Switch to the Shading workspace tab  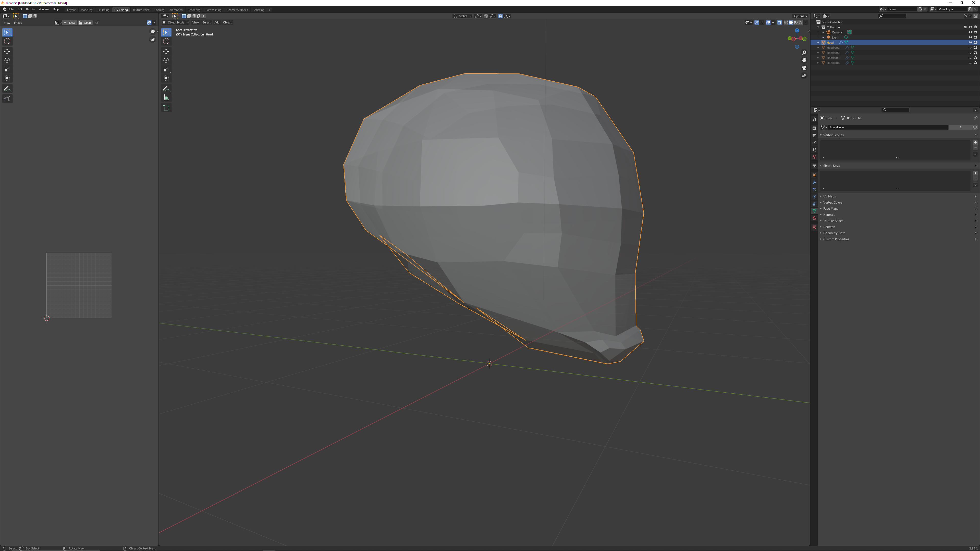pos(160,10)
